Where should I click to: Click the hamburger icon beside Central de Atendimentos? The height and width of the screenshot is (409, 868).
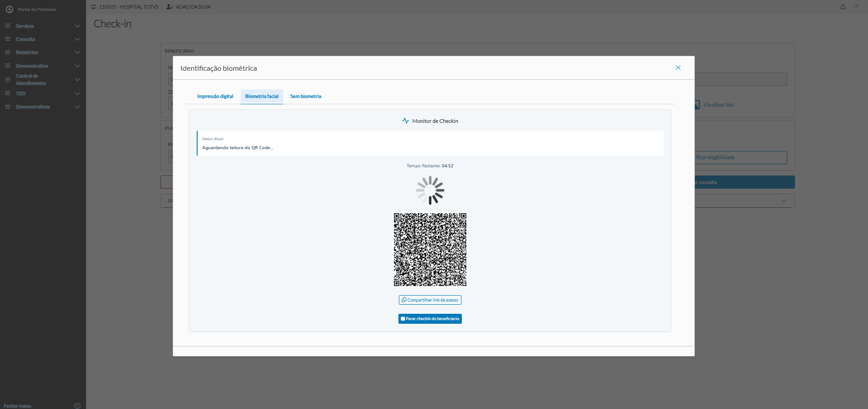tap(8, 79)
